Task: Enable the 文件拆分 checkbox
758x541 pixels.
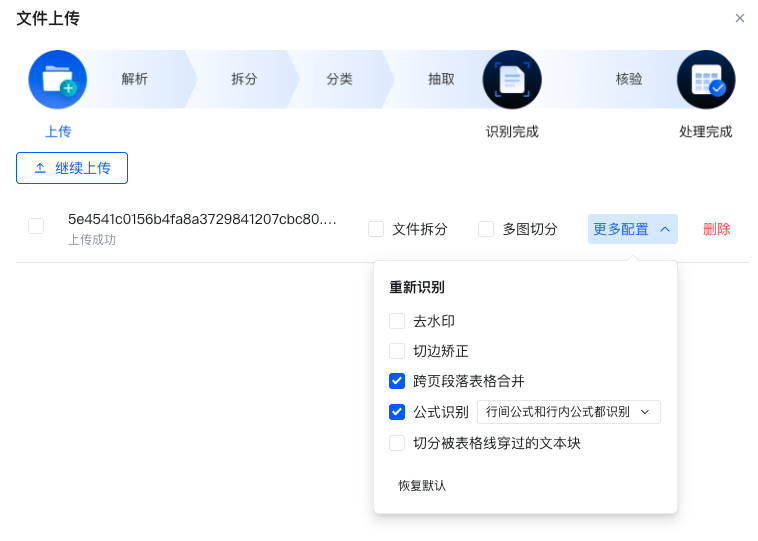Action: (x=376, y=229)
